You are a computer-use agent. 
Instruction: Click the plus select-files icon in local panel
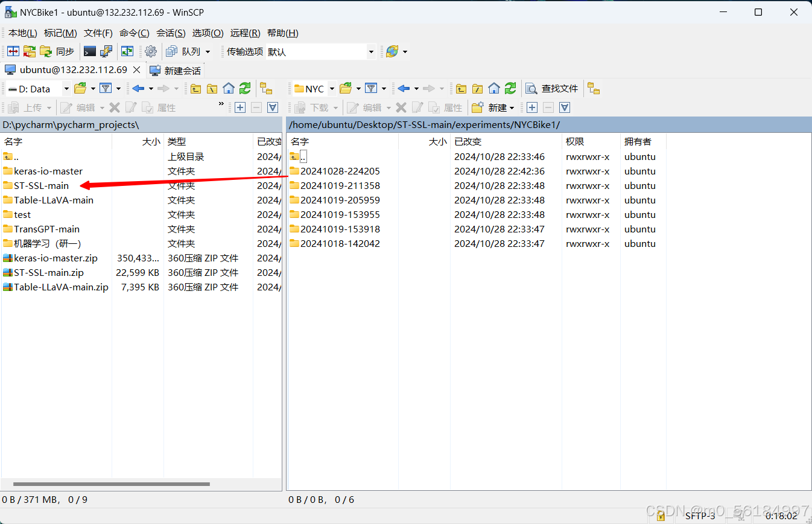point(240,107)
